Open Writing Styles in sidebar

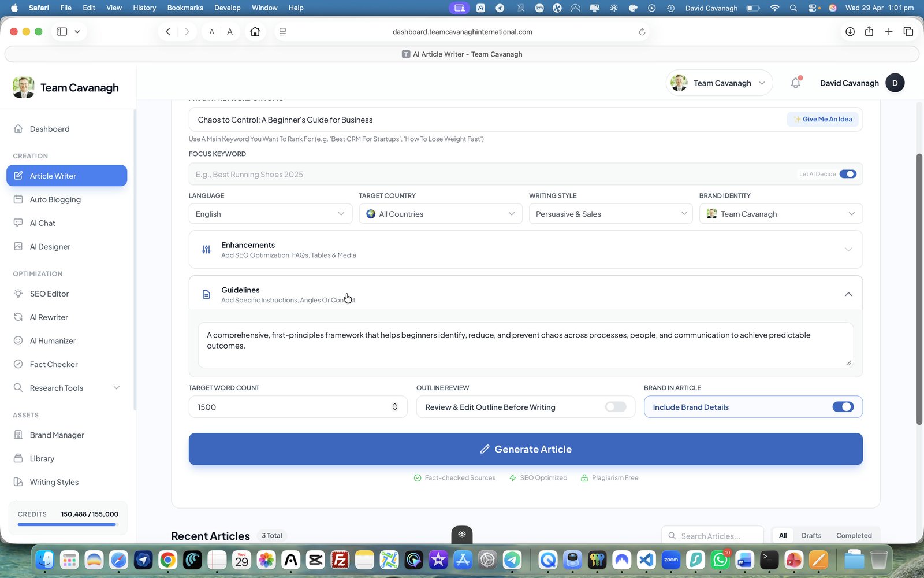(54, 482)
